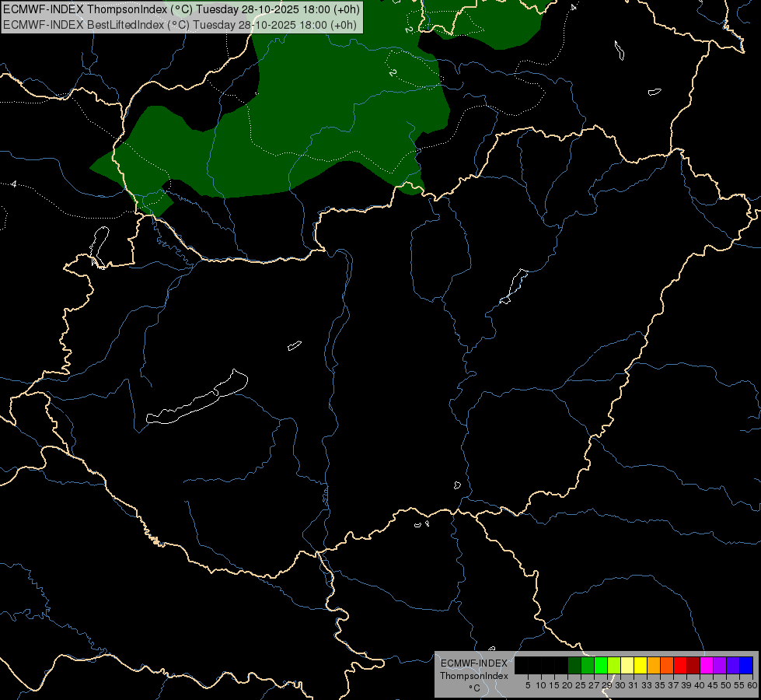The height and width of the screenshot is (700, 761).
Task: Click ECMWF-INDEX label in the legend
Action: 474,663
